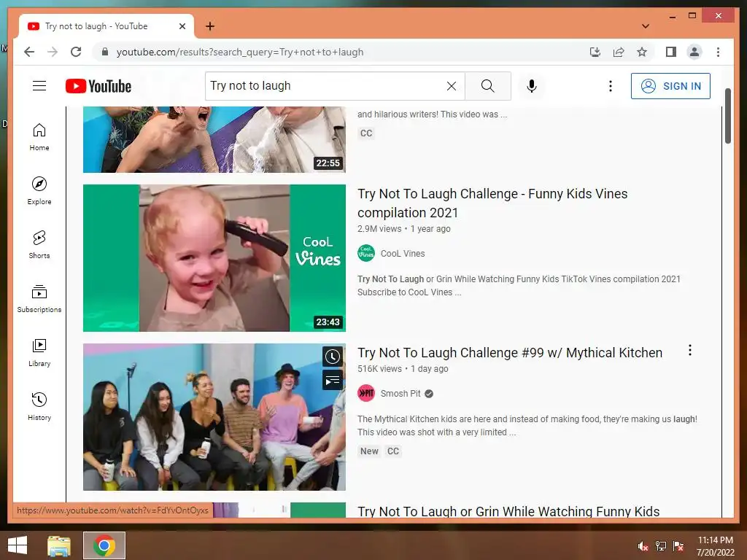Click Chrome icon in the taskbar
The image size is (747, 560).
[x=104, y=545]
